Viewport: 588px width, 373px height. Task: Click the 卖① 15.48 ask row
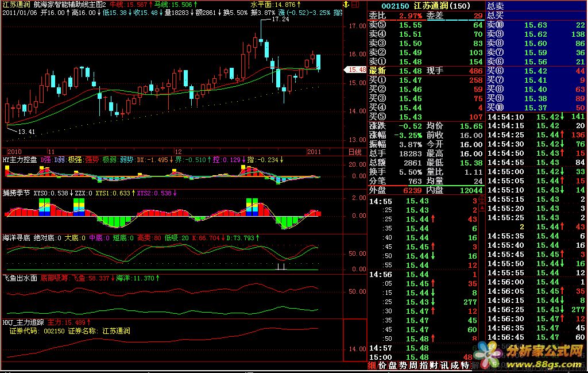pyautogui.click(x=426, y=62)
